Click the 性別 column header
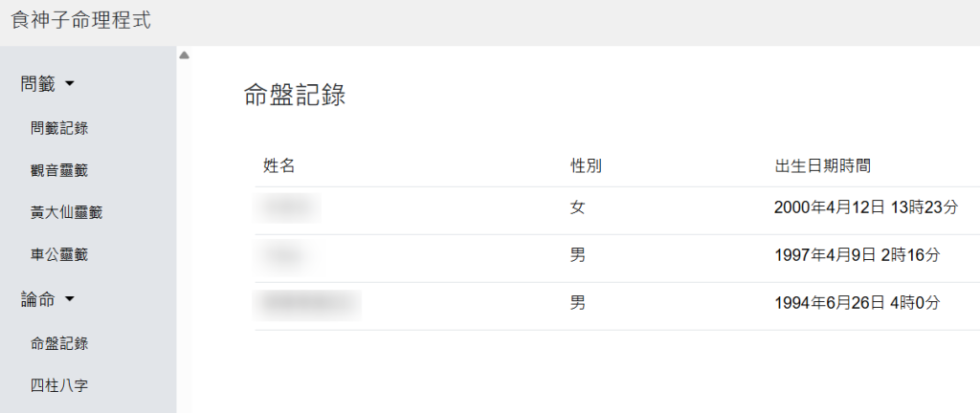Screen dimensions: 980x413 click(586, 165)
